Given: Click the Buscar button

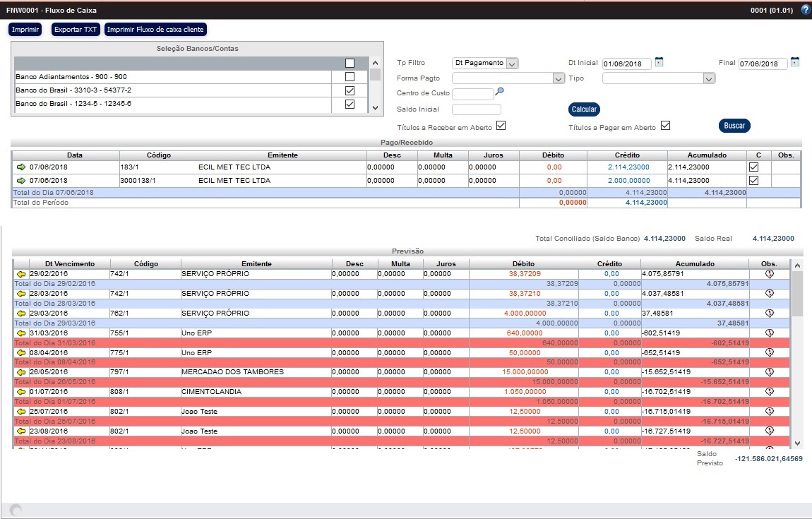Looking at the screenshot, I should [x=734, y=126].
